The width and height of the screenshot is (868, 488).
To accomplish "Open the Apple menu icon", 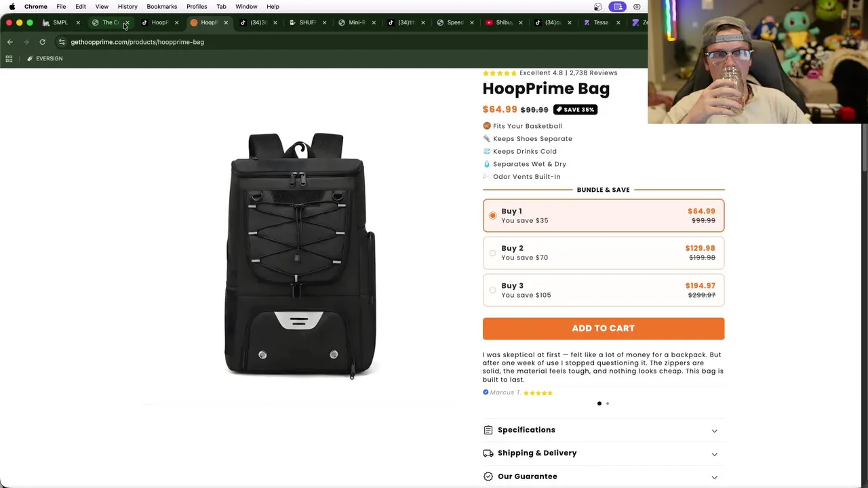I will pyautogui.click(x=12, y=7).
